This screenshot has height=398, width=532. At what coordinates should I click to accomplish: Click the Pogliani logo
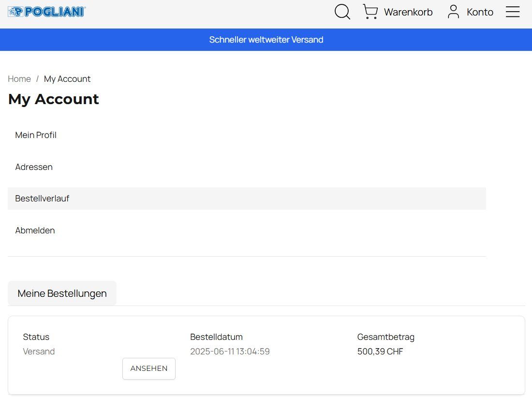[47, 12]
